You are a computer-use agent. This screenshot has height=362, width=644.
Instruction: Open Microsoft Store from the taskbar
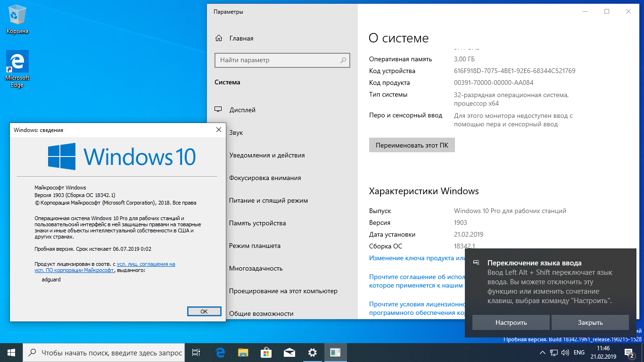[x=266, y=352]
